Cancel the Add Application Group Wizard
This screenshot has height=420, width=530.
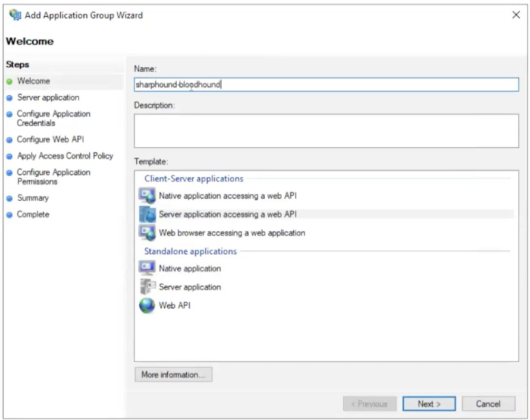489,404
